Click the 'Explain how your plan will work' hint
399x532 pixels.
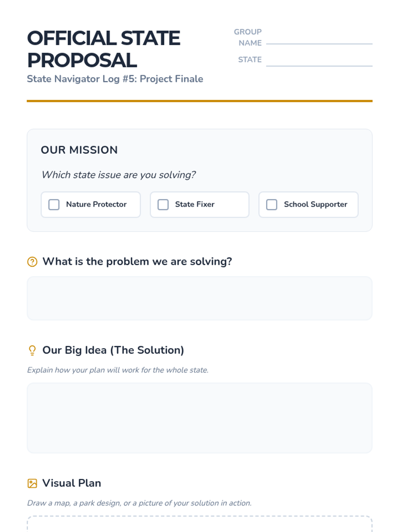tap(118, 370)
